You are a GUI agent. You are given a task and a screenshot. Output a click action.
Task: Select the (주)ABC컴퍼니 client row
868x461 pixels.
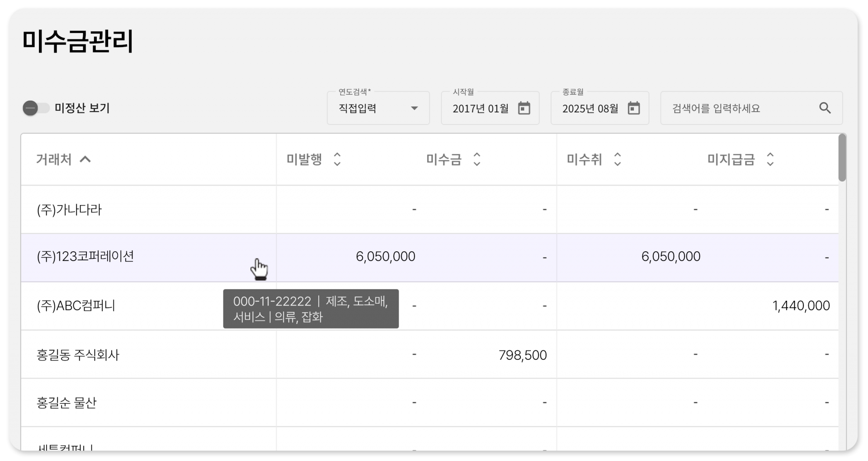[x=76, y=306]
